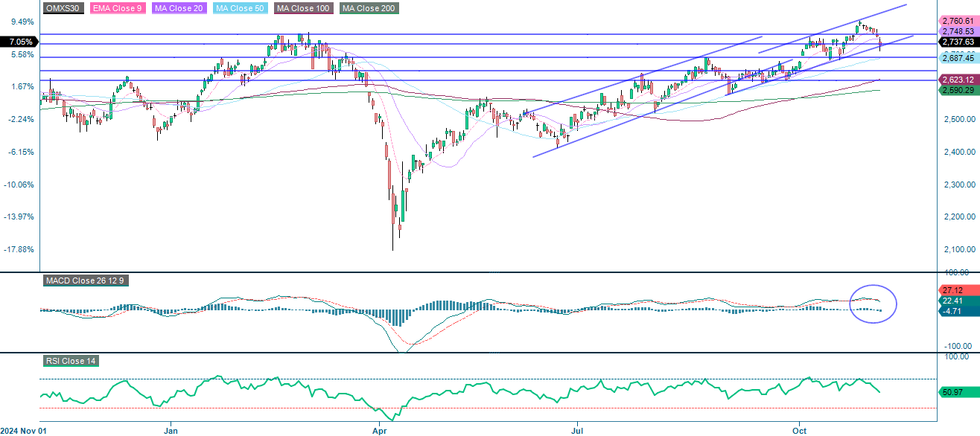Select the MA Close 100 indicator label
Viewport: 980px width, 436px height.
coord(303,8)
